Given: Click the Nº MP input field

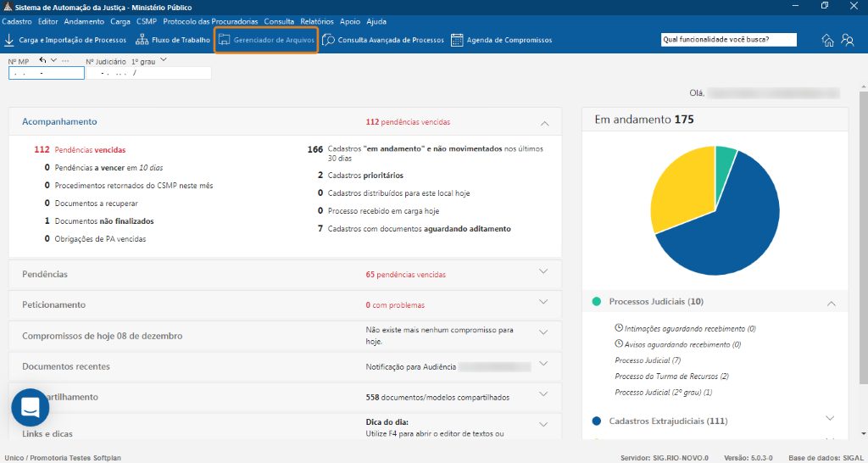Looking at the screenshot, I should pos(47,73).
